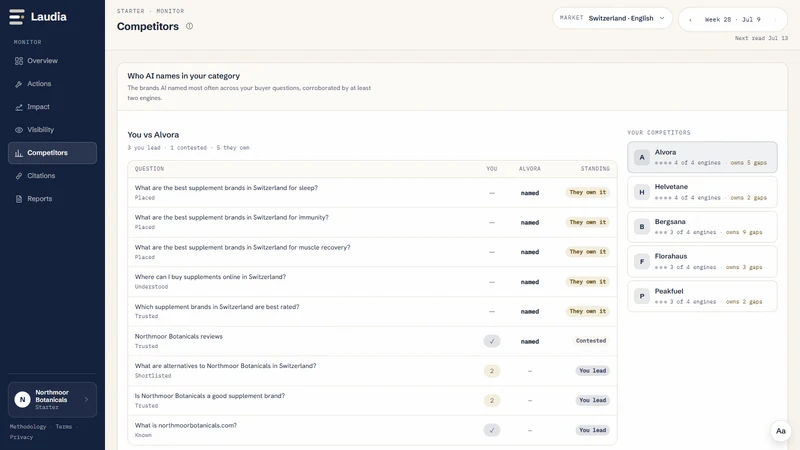Screen dimensions: 800x450
Task: Click the 'You vs Alvora' heading
Action: point(153,135)
